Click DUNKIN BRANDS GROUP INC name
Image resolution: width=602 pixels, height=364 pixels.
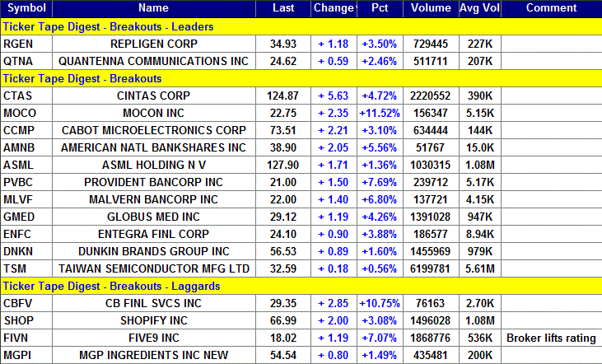[x=153, y=251]
